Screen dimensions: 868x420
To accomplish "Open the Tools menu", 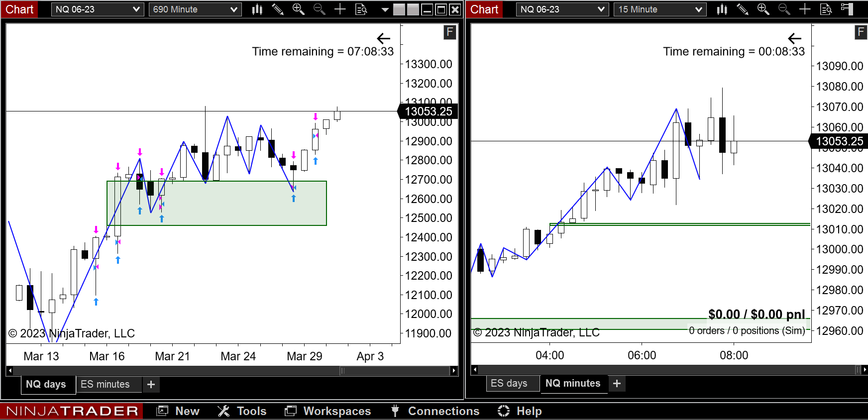I will pyautogui.click(x=242, y=411).
